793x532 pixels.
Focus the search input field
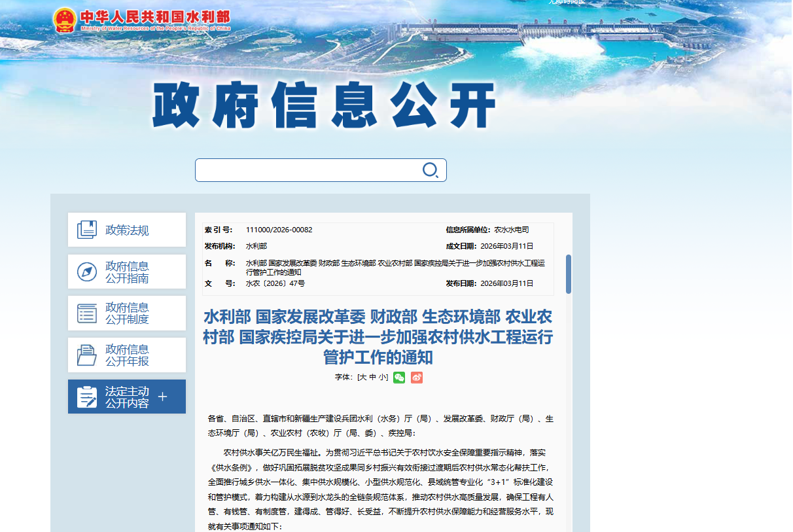(x=308, y=170)
